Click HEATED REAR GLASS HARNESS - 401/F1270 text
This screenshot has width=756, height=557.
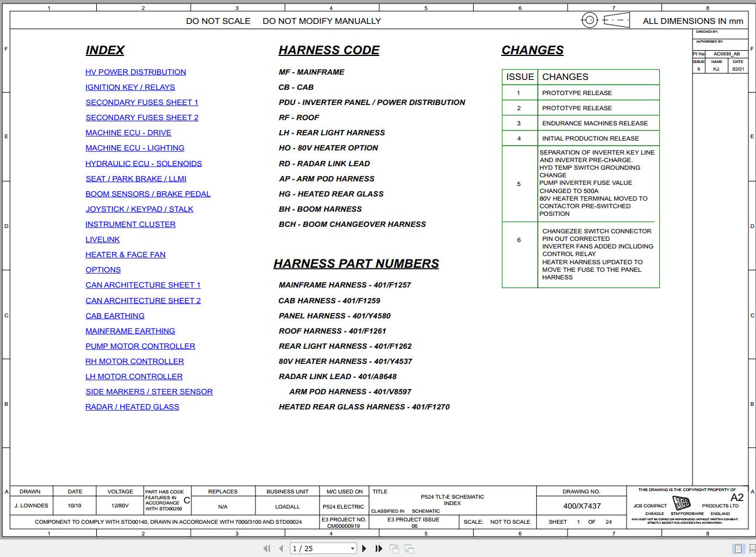click(x=364, y=407)
